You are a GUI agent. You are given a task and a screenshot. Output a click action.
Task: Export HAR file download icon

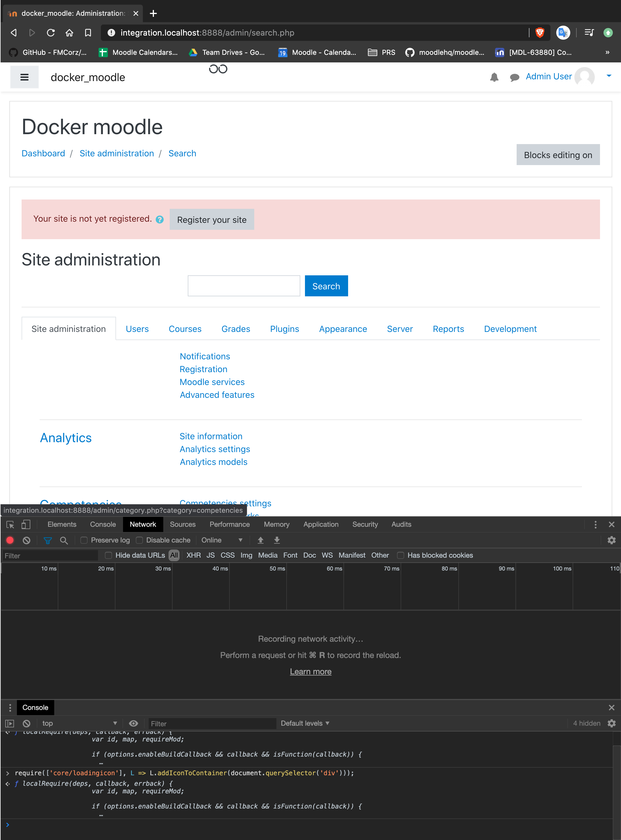(277, 540)
